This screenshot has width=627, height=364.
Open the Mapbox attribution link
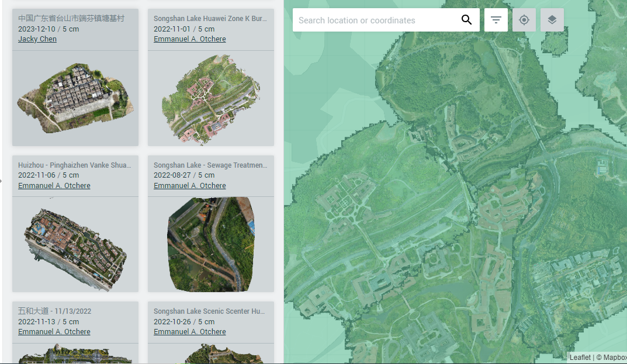(612, 357)
